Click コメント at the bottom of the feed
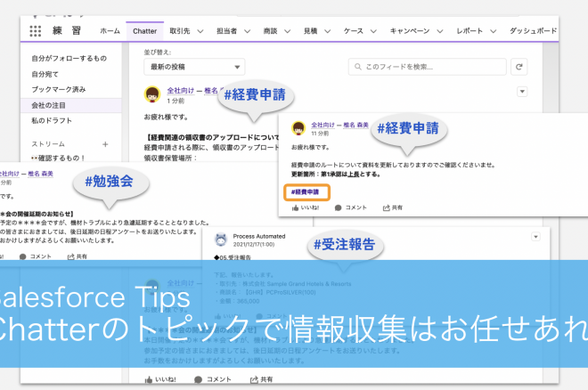Viewport: 588px width, 390px height. (213, 379)
